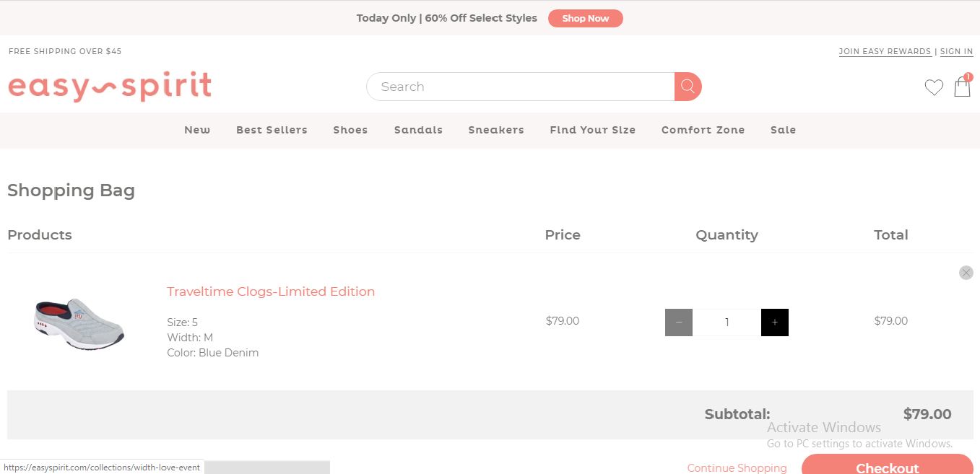Click the item Price $79.00 value

(563, 321)
